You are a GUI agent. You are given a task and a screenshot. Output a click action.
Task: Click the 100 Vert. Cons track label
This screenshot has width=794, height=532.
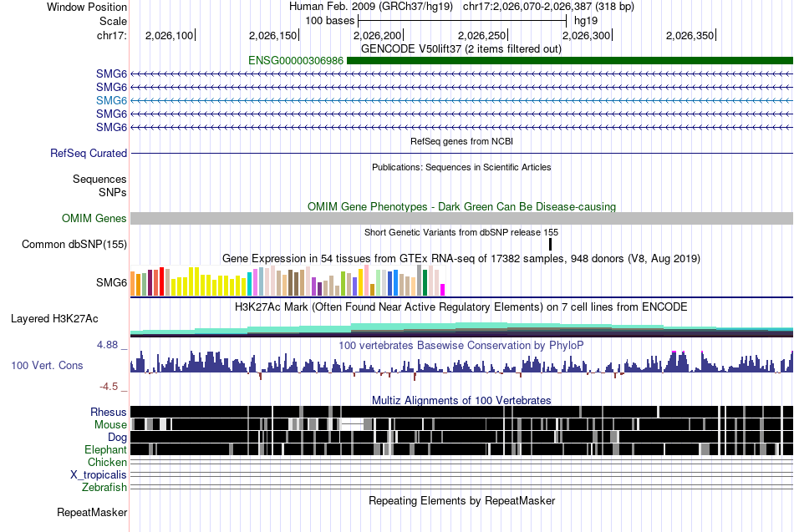pyautogui.click(x=47, y=366)
